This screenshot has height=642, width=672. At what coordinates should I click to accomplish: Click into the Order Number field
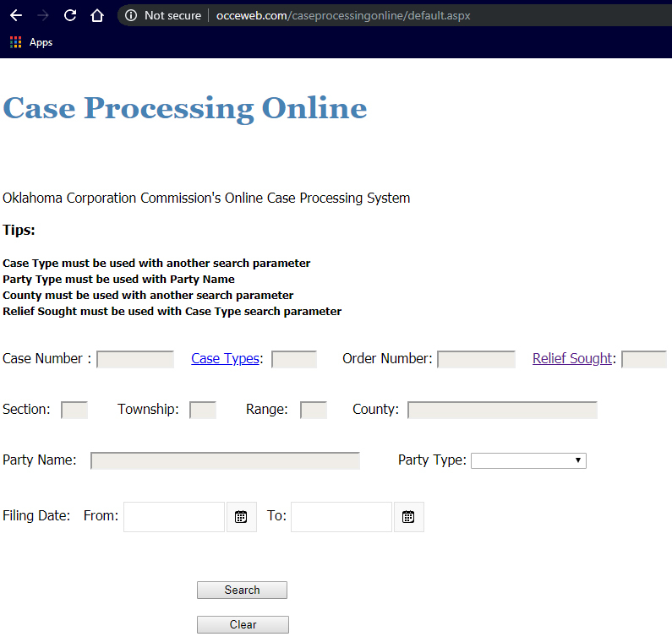(x=476, y=359)
